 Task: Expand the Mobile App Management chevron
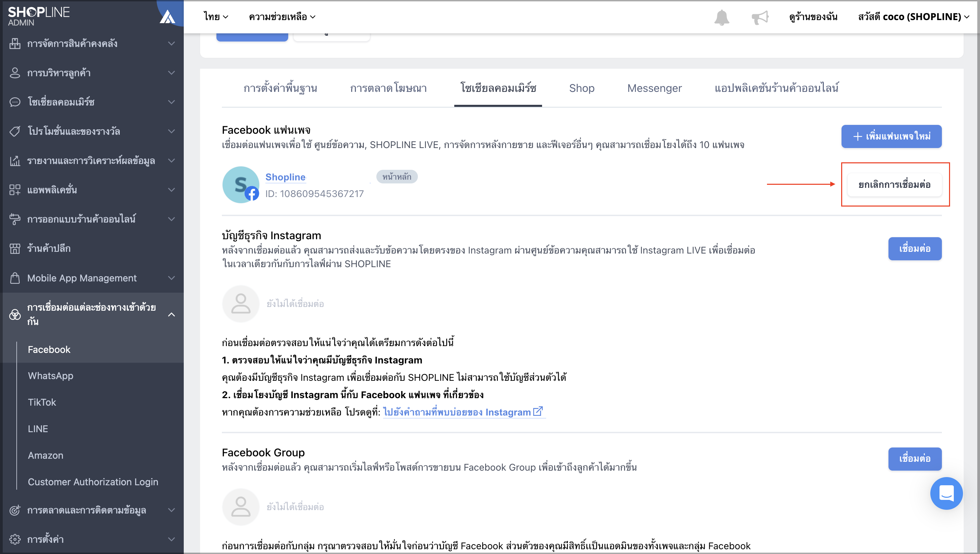pyautogui.click(x=171, y=278)
